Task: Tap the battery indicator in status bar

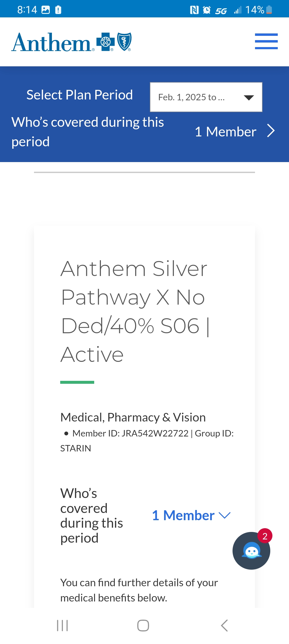Action: coord(269,10)
